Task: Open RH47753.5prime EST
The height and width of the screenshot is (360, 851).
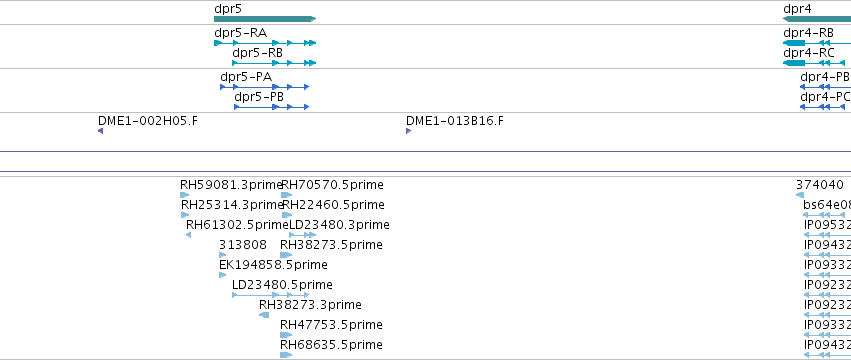Action: pyautogui.click(x=286, y=335)
